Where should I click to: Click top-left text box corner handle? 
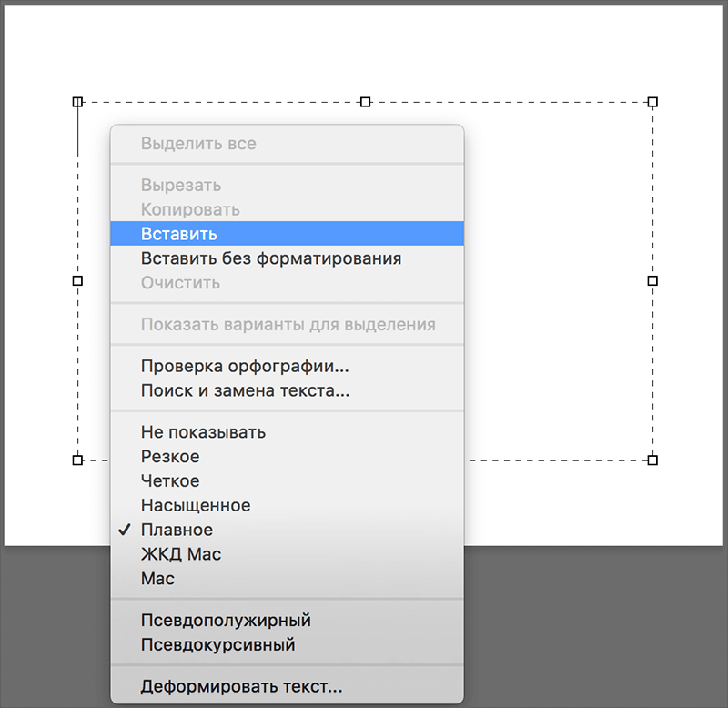point(77,102)
